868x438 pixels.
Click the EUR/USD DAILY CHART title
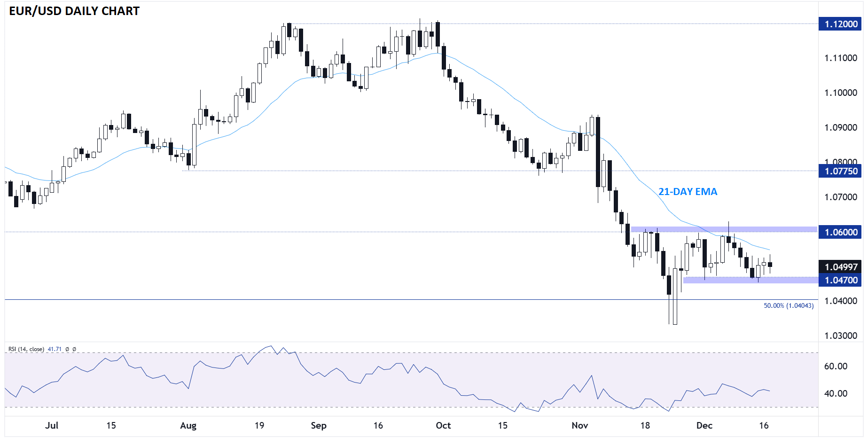(x=74, y=11)
